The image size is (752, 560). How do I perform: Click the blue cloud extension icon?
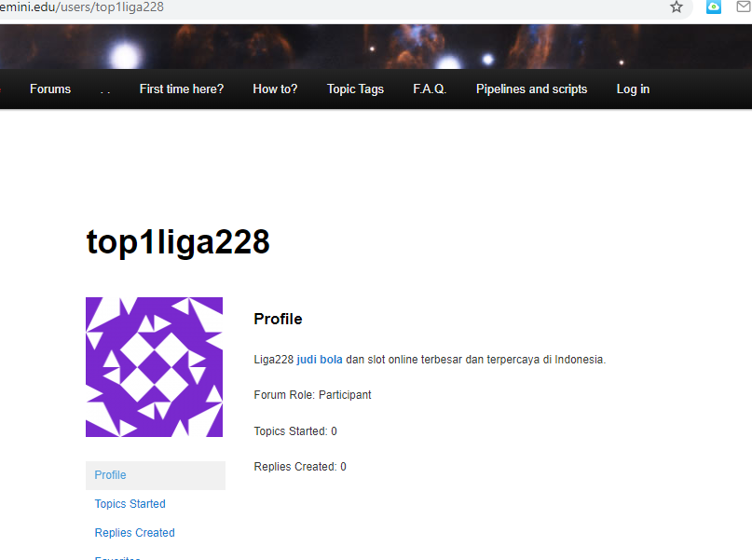(714, 7)
